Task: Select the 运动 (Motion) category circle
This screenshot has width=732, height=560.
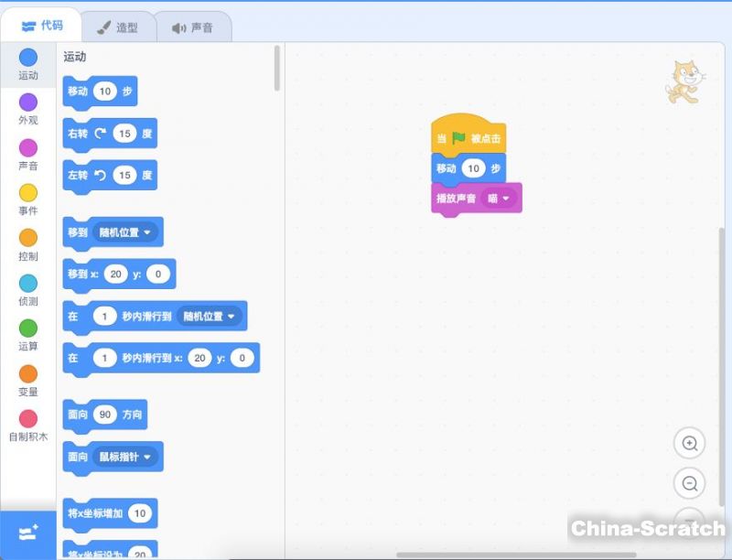Action: pyautogui.click(x=28, y=58)
